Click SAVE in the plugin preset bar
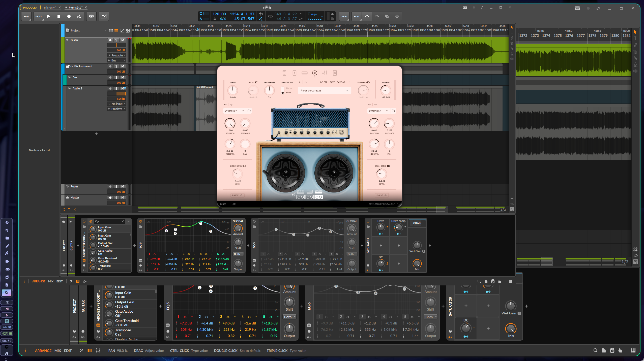The image size is (644, 361). click(x=332, y=82)
